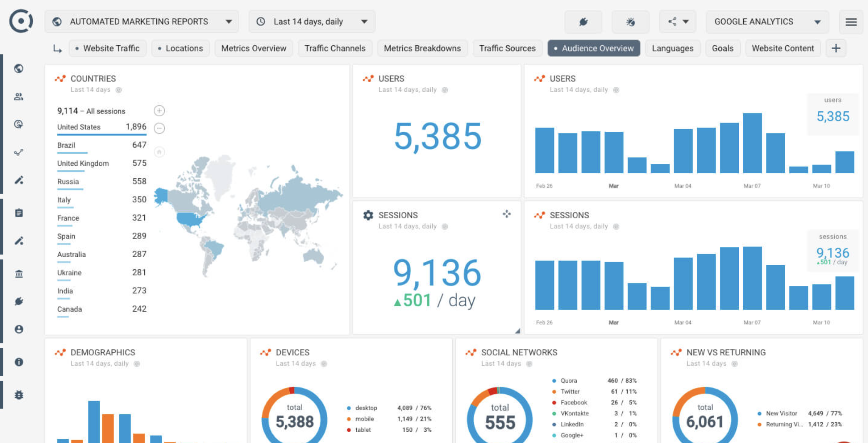Viewport: 868px width, 443px height.
Task: Click the plus button to add a new tab
Action: tap(836, 48)
